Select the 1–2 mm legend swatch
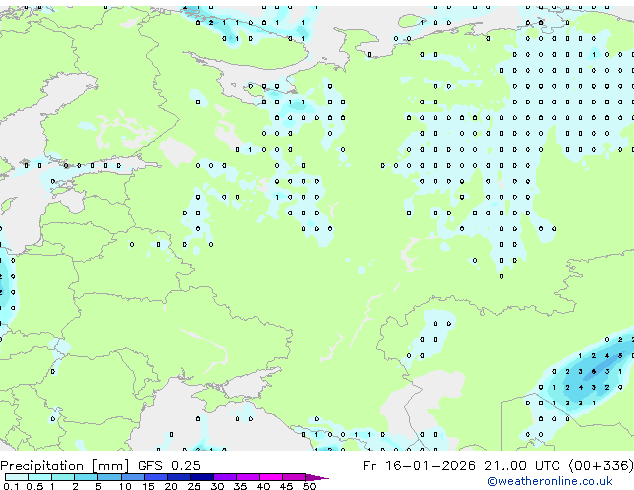Viewport: 634px width, 490px height. coord(63,477)
